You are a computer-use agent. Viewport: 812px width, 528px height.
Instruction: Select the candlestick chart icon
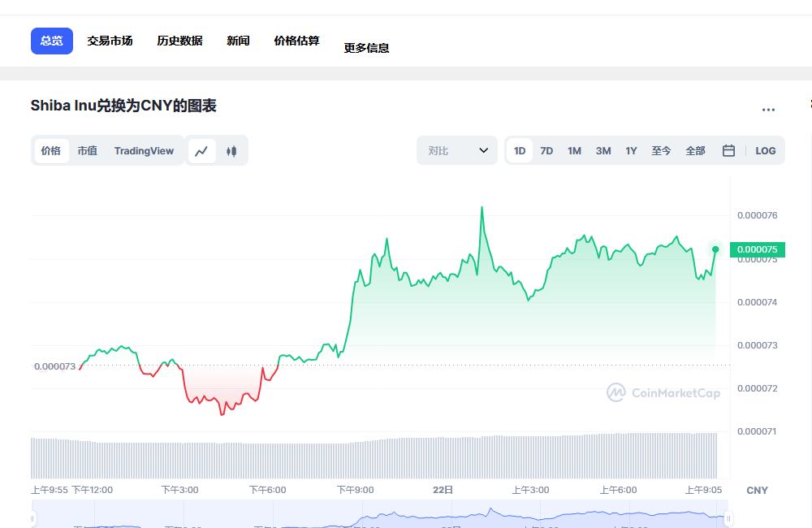pyautogui.click(x=232, y=150)
